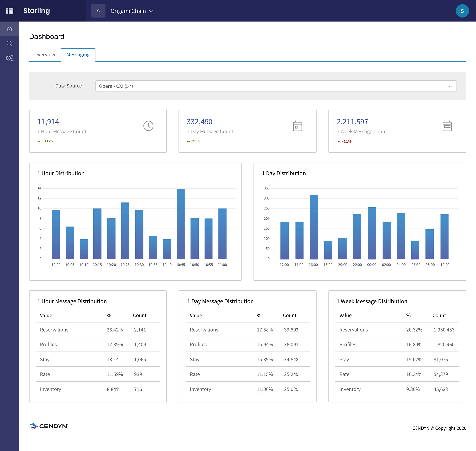
Task: Click the 11,914 hour message count
Action: pos(48,122)
